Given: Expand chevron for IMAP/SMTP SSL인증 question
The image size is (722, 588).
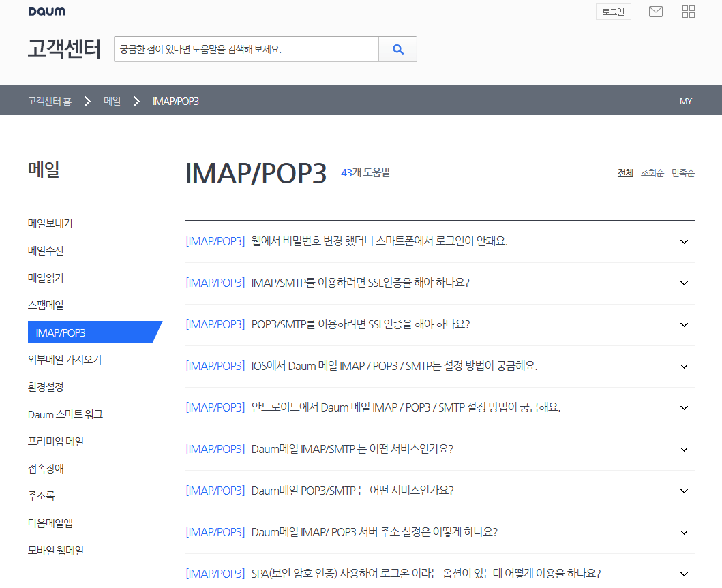Looking at the screenshot, I should pyautogui.click(x=685, y=283).
